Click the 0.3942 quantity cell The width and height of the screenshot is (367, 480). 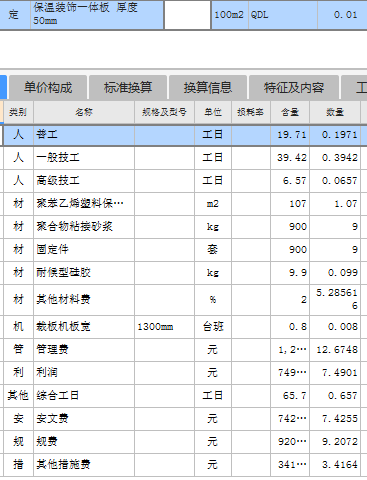[335, 157]
